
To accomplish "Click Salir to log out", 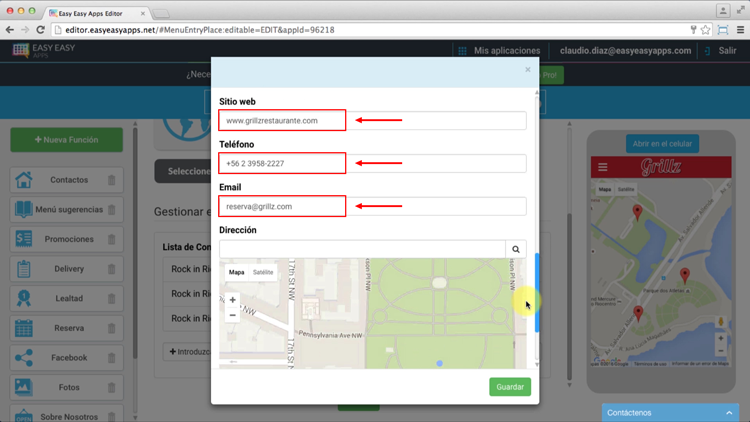I will (x=721, y=51).
